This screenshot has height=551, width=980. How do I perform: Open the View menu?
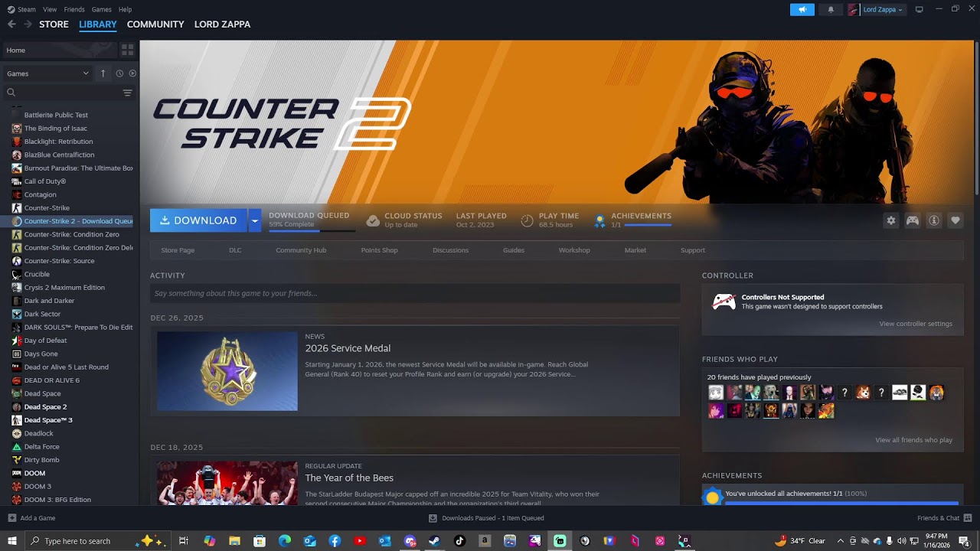[50, 9]
